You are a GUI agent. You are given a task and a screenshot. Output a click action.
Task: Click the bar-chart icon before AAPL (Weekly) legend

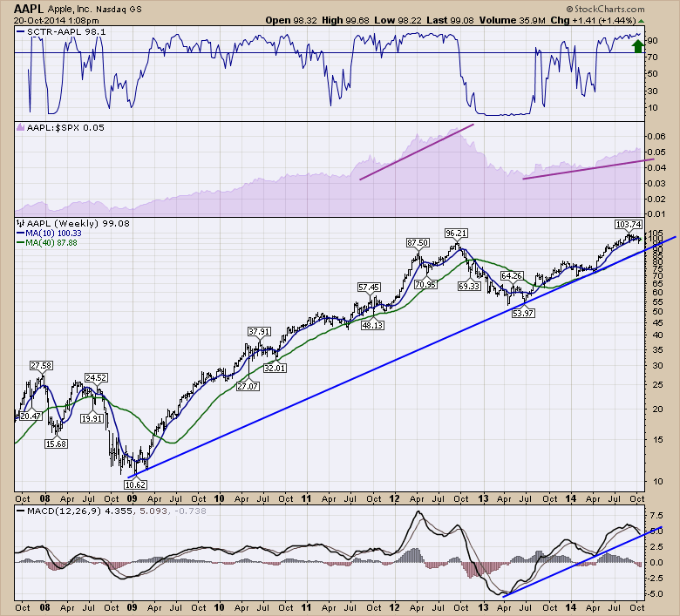click(x=20, y=223)
